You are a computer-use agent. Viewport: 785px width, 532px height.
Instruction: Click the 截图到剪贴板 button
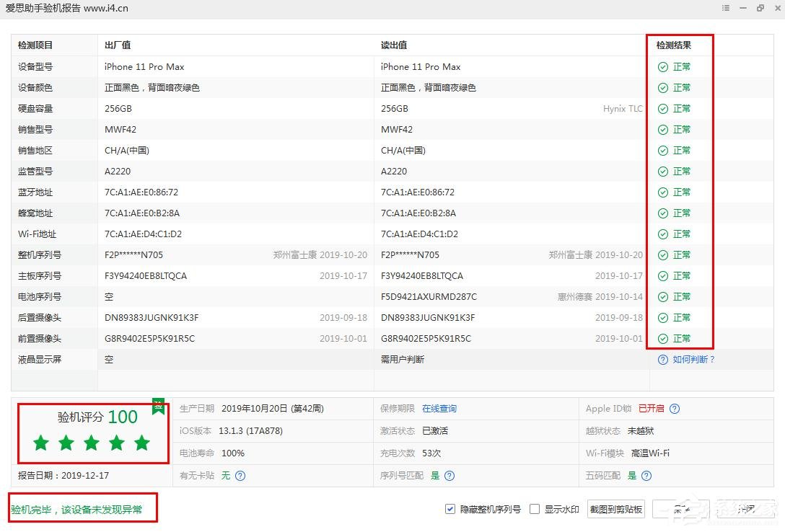pos(615,508)
